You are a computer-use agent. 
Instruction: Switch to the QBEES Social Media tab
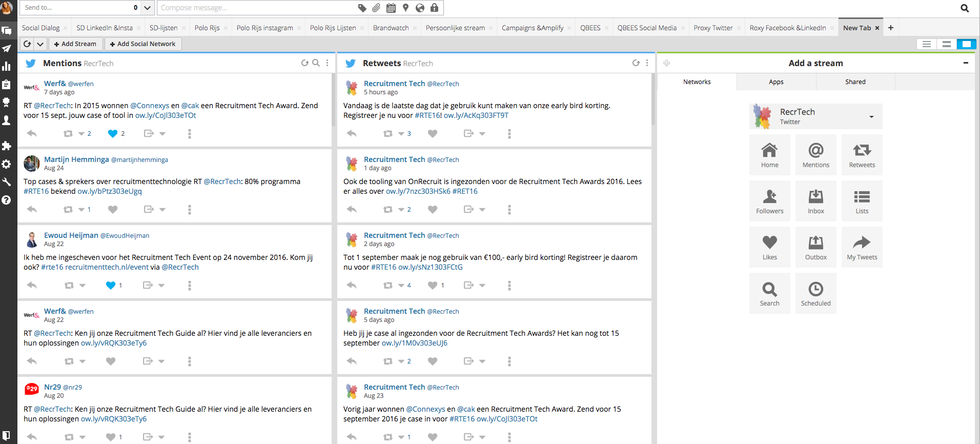coord(647,28)
